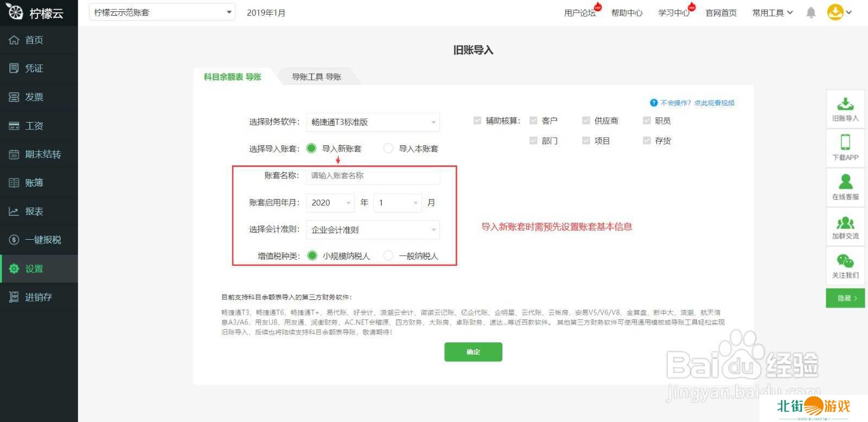
Task: Select 一般纳税人 taxpayer radio button
Action: pos(388,255)
